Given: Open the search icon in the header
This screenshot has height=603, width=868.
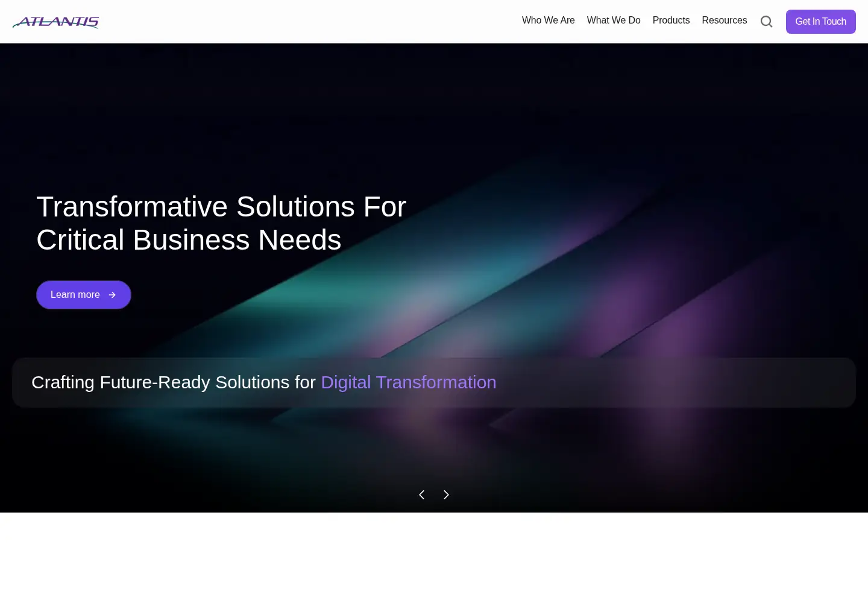Looking at the screenshot, I should click(766, 22).
